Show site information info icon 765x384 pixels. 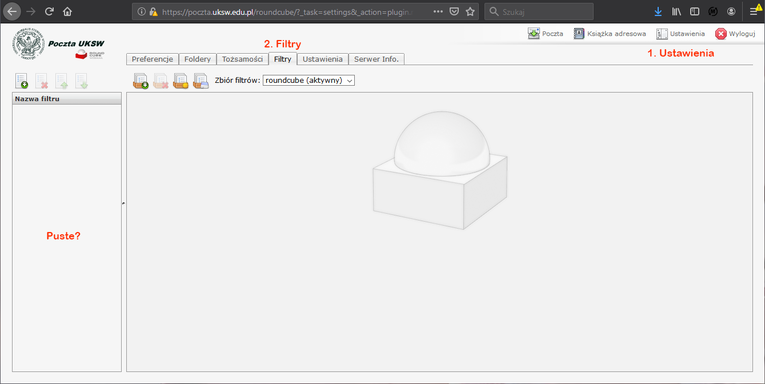tap(141, 11)
